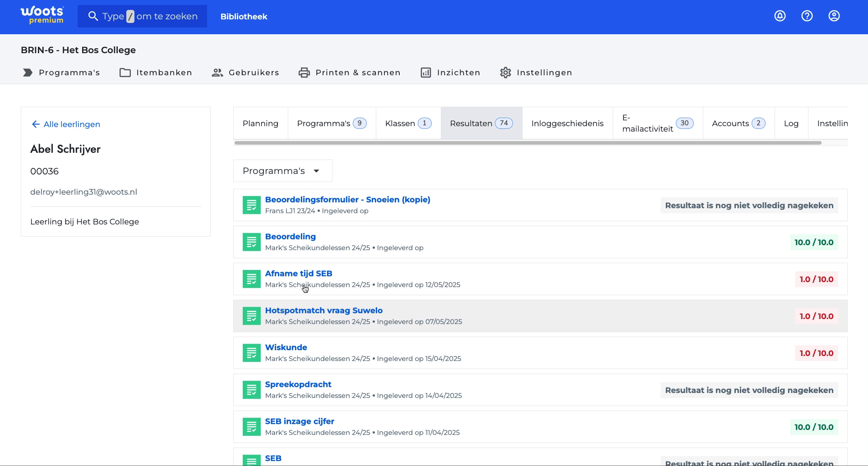Open Hotspotmatch vraag Suwelo result
868x466 pixels.
(323, 311)
